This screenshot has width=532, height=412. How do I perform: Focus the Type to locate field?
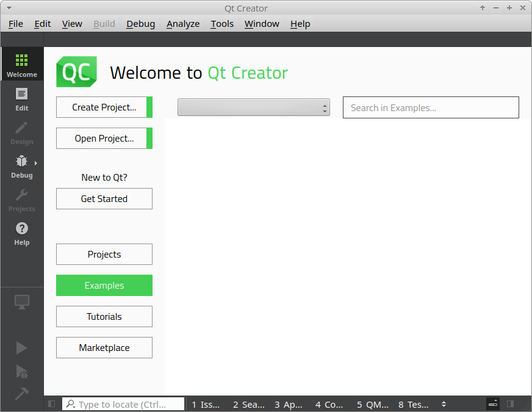coord(123,404)
